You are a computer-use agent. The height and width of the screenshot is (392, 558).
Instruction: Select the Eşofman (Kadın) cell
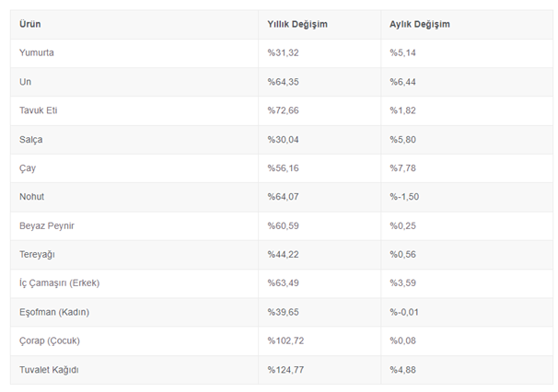tap(54, 312)
